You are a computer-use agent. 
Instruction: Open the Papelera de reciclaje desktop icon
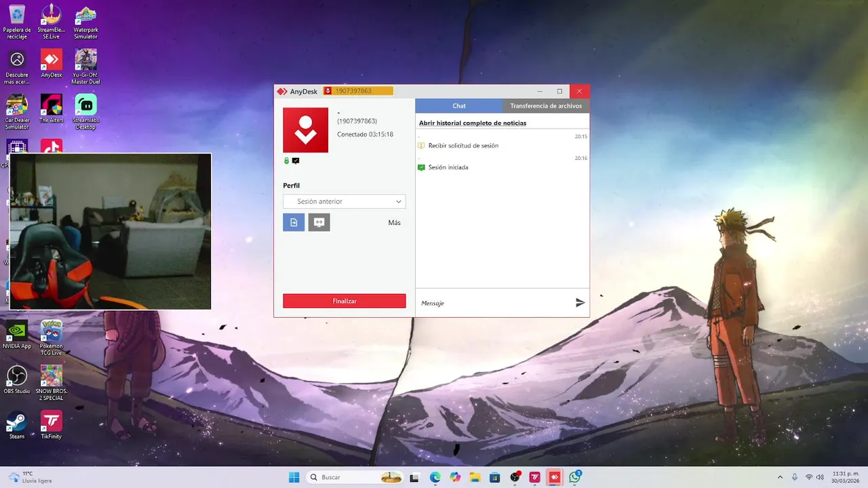pyautogui.click(x=17, y=22)
